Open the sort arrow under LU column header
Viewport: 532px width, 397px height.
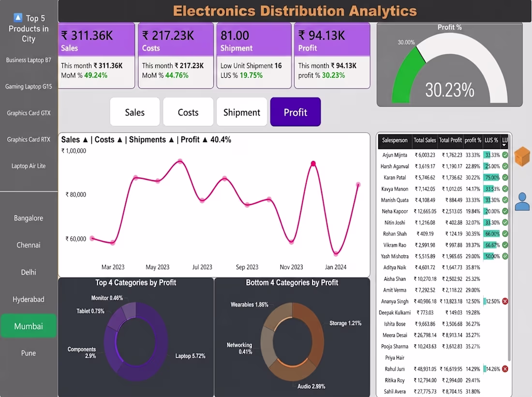(504, 145)
